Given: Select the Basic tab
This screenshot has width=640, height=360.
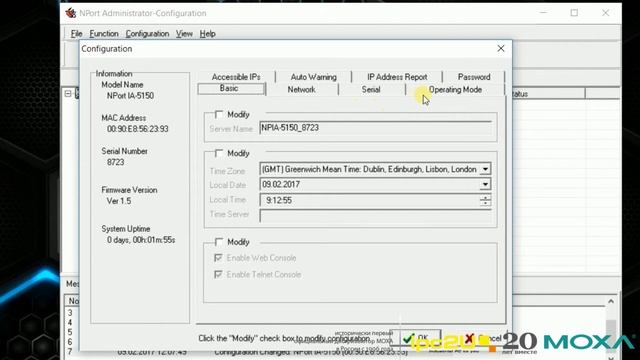Looking at the screenshot, I should coord(231,89).
